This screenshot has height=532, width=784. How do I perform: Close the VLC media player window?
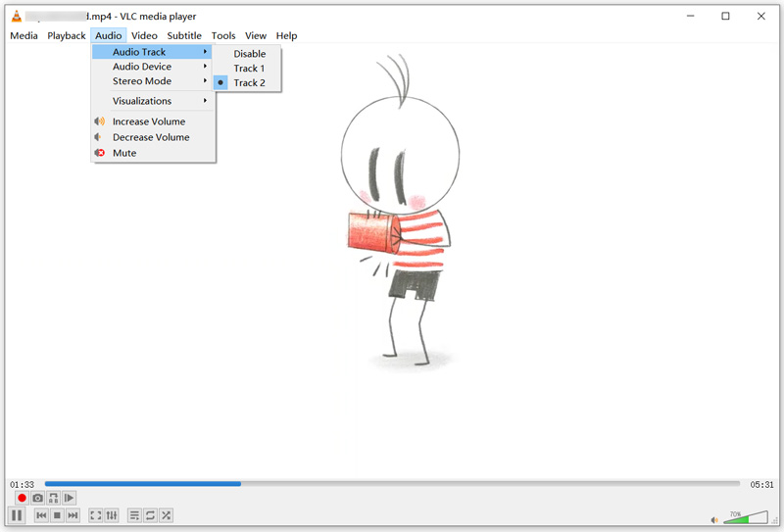(x=761, y=16)
